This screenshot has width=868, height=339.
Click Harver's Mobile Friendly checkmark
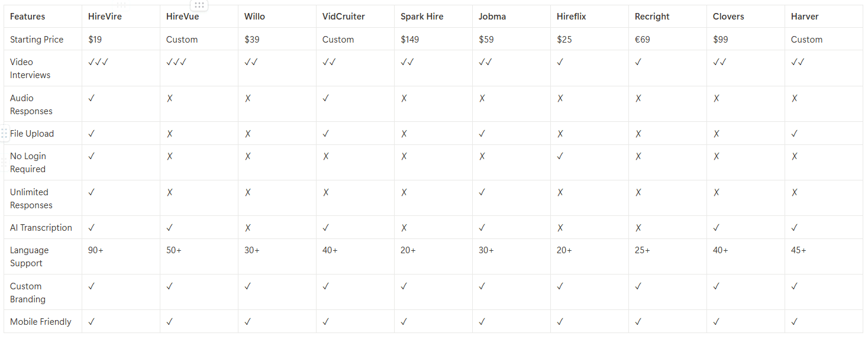click(795, 322)
